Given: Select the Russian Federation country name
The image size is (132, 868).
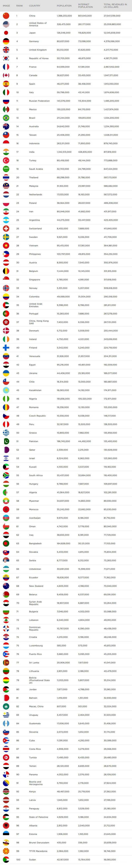Looking at the screenshot, I should click(39, 101).
